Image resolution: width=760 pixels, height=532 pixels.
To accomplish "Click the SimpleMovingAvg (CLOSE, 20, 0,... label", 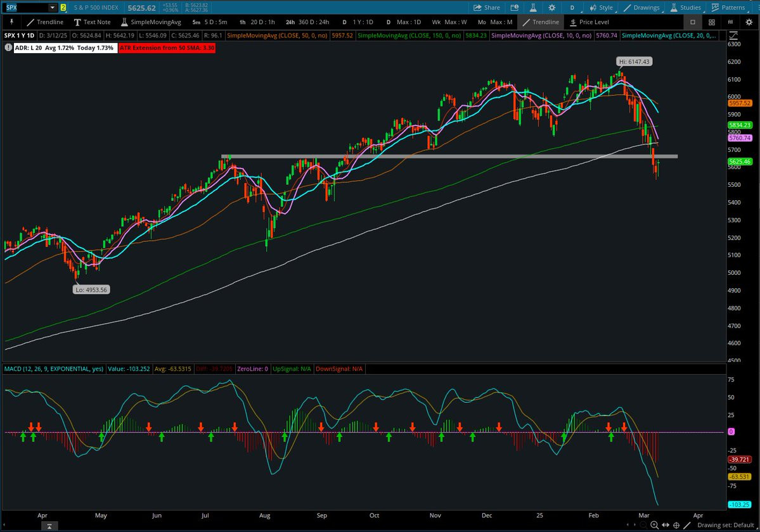I will [669, 35].
